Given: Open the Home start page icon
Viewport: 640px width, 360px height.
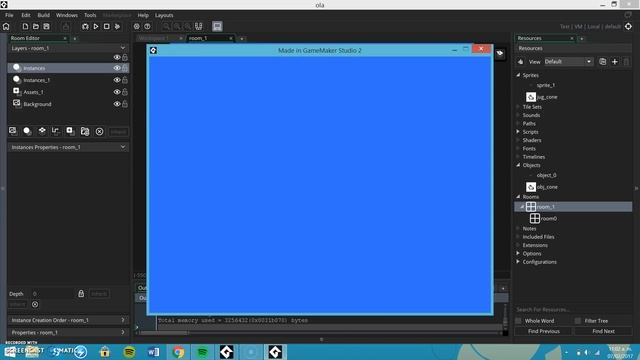Looking at the screenshot, I should (6, 27).
